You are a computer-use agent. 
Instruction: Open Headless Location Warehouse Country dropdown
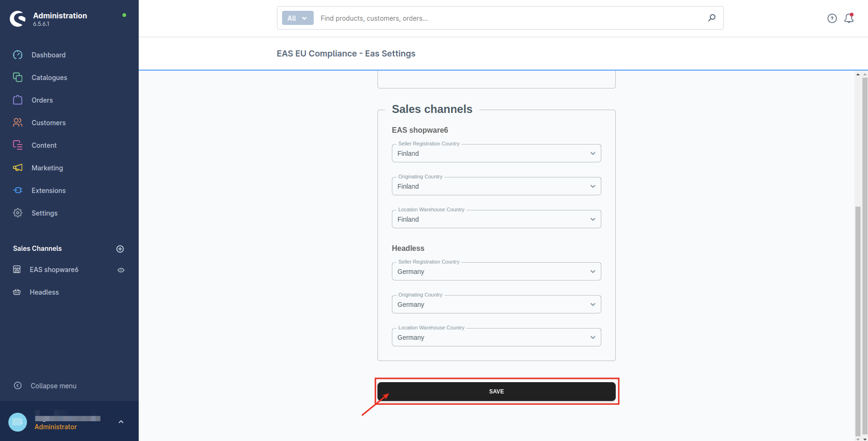click(496, 337)
